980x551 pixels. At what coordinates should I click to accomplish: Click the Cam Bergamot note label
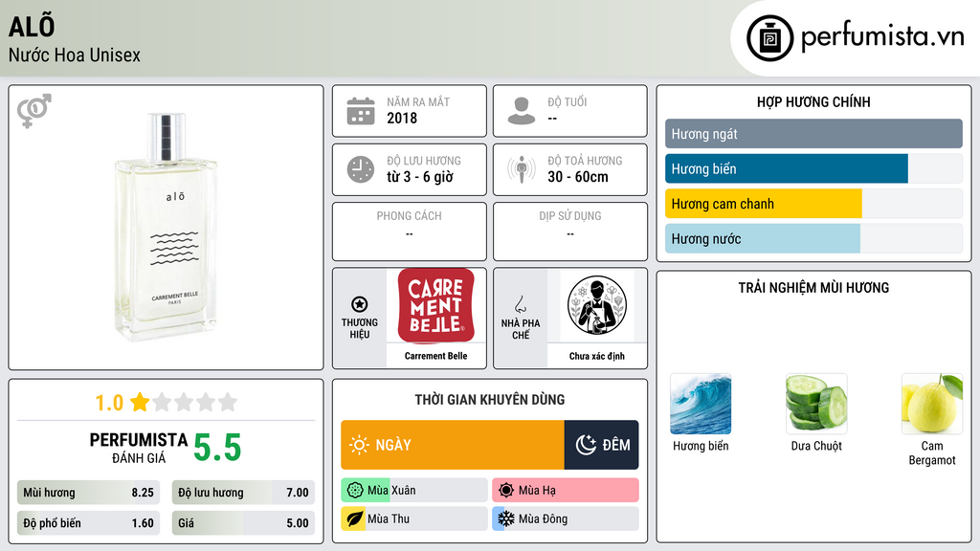[x=932, y=452]
